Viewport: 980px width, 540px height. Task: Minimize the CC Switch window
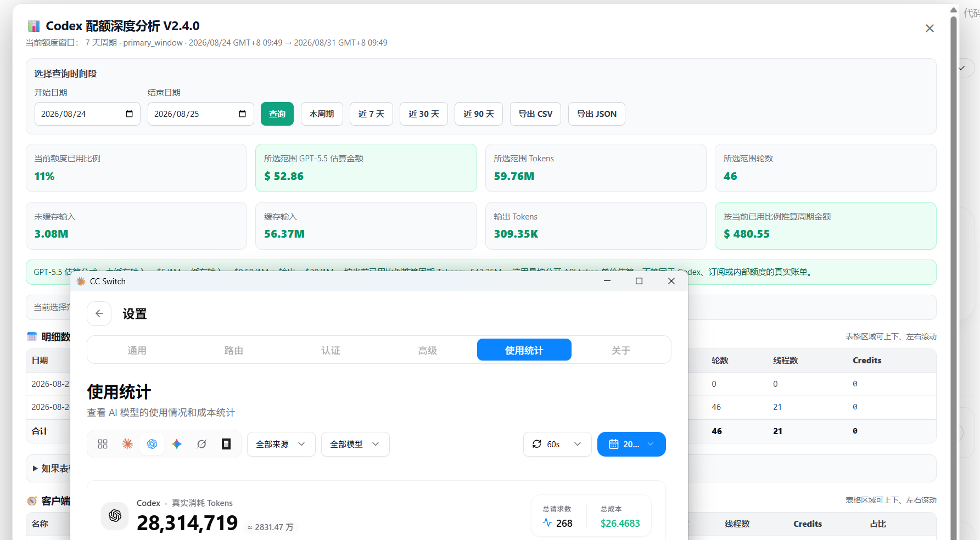[x=607, y=281]
